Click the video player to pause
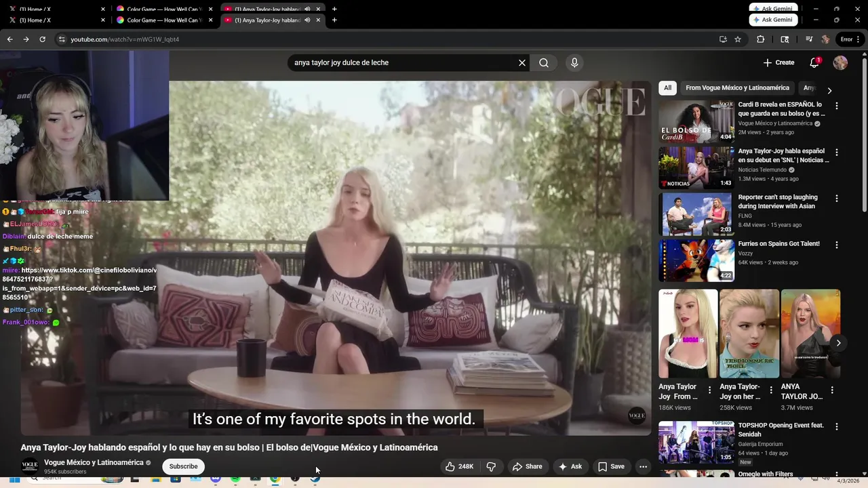The height and width of the screenshot is (488, 868). (336, 258)
